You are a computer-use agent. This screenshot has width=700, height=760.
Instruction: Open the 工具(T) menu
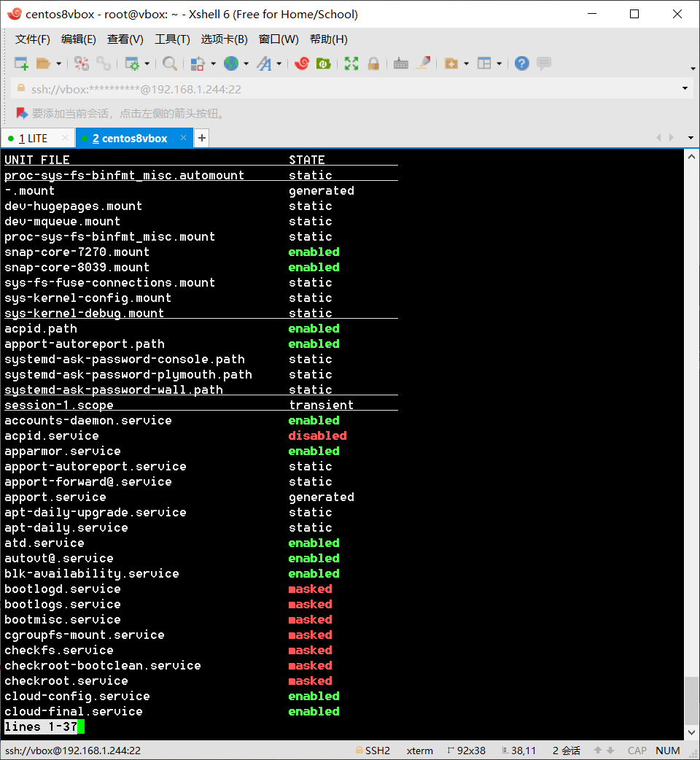coord(172,39)
